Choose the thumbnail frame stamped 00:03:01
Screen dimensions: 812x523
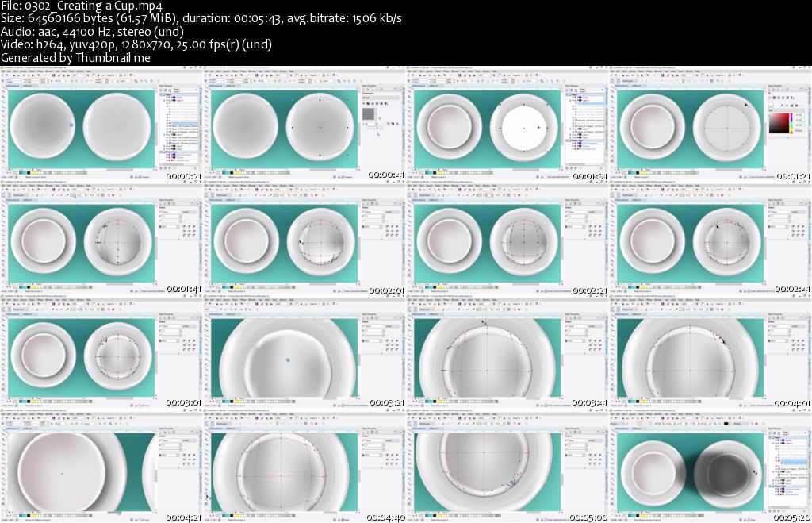(x=101, y=352)
